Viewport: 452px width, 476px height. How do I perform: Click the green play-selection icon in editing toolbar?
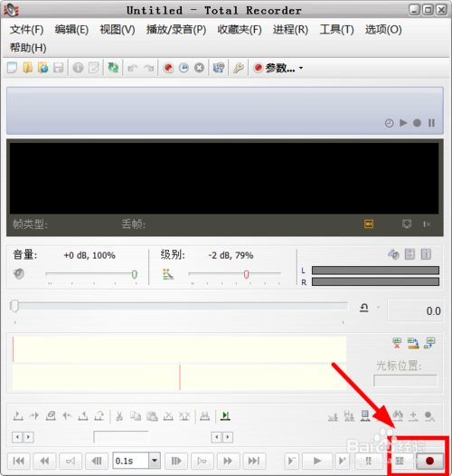pos(225,415)
